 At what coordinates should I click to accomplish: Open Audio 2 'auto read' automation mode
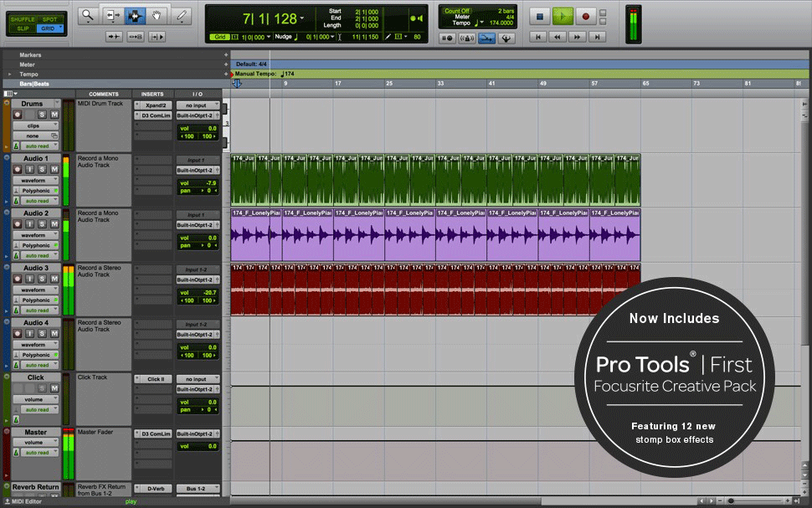point(39,256)
